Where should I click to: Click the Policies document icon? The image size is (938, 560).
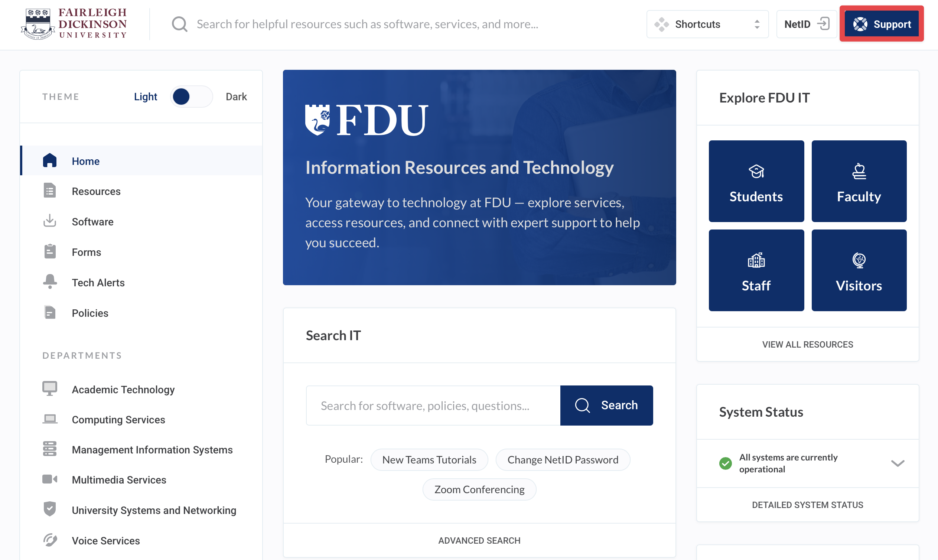click(x=49, y=312)
